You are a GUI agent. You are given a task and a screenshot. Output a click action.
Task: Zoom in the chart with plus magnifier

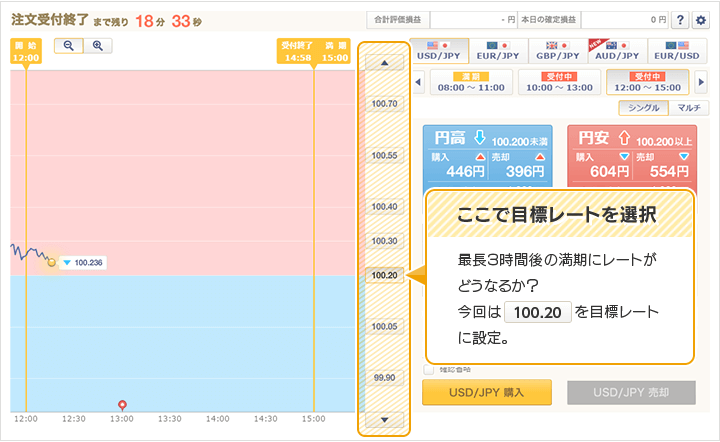coord(97,46)
